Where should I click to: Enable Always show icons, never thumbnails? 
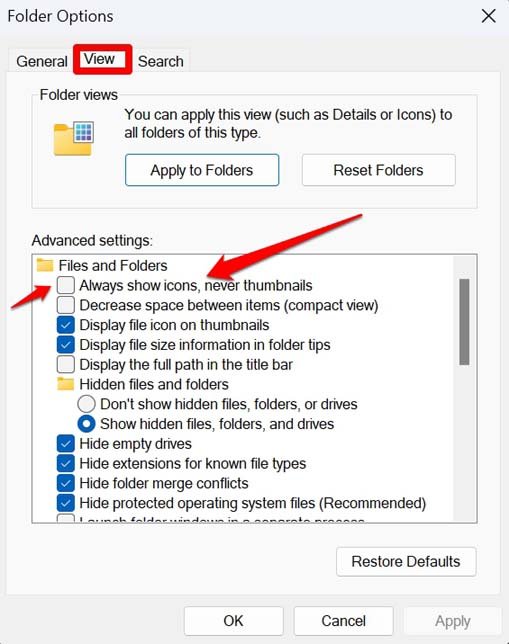coord(66,285)
